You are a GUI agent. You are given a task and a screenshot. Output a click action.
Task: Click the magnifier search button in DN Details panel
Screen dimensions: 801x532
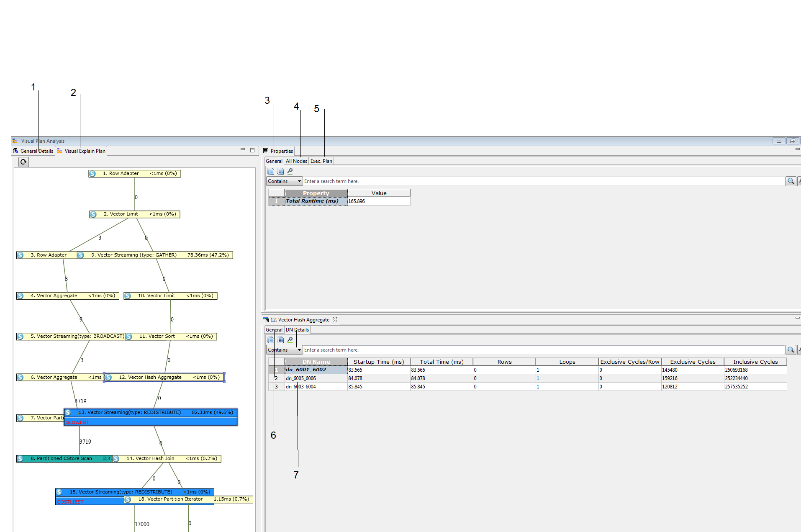tap(791, 350)
